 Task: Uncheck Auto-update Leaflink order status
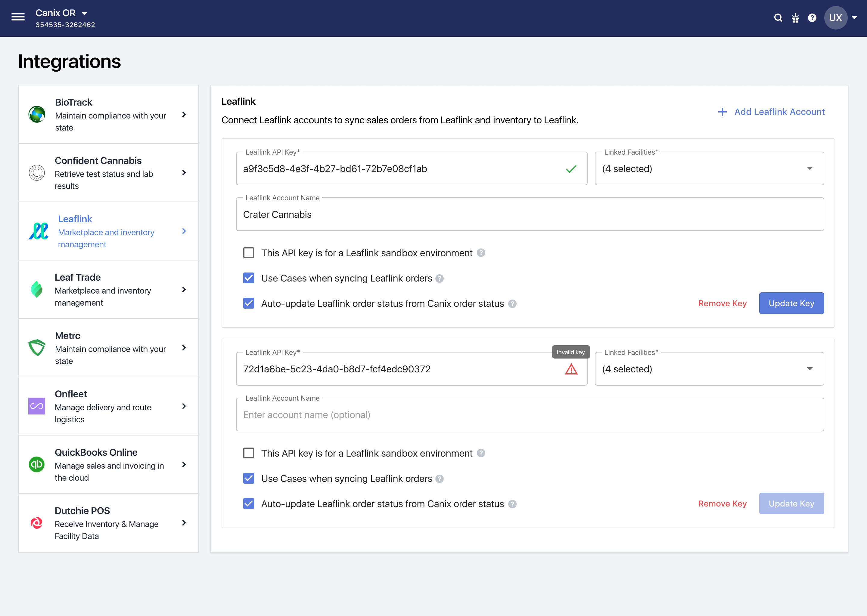click(x=249, y=303)
